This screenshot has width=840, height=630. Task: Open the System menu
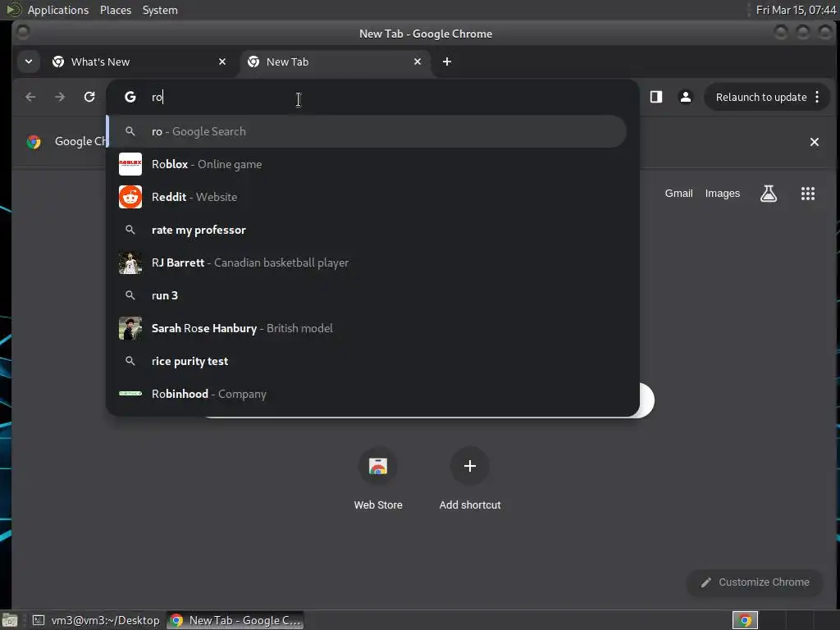160,10
